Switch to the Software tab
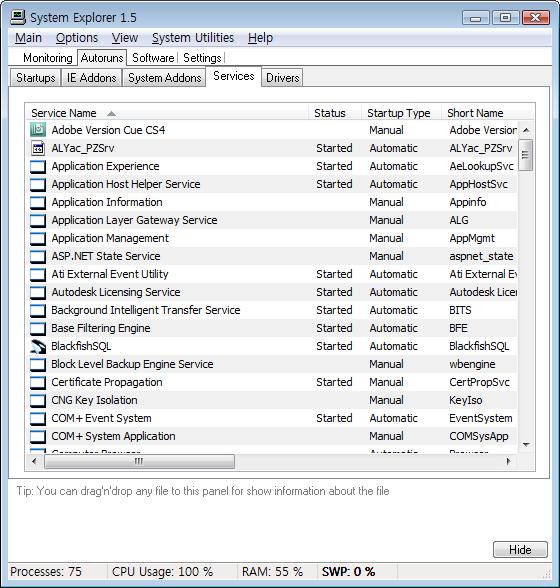The width and height of the screenshot is (560, 588). click(x=153, y=58)
